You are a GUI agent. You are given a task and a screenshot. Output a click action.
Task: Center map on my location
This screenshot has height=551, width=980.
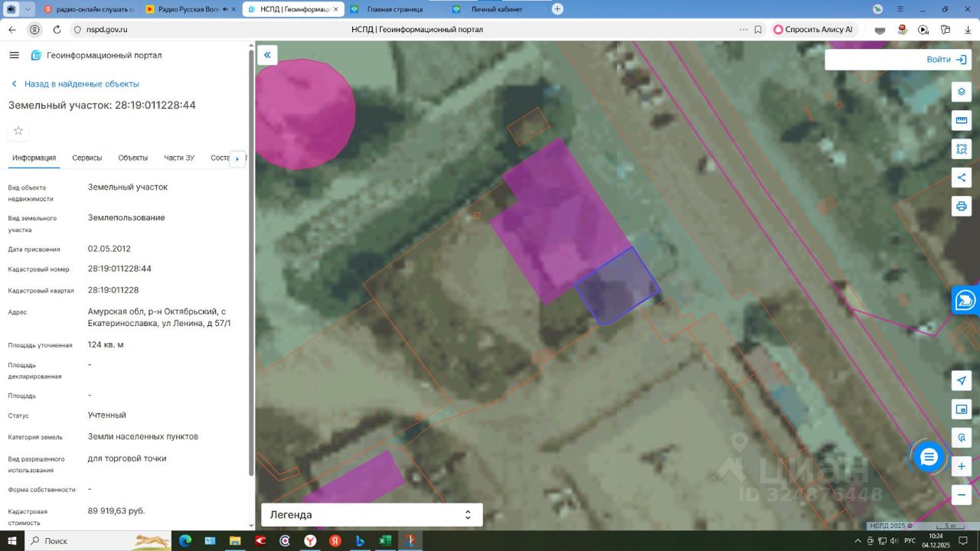pyautogui.click(x=962, y=381)
